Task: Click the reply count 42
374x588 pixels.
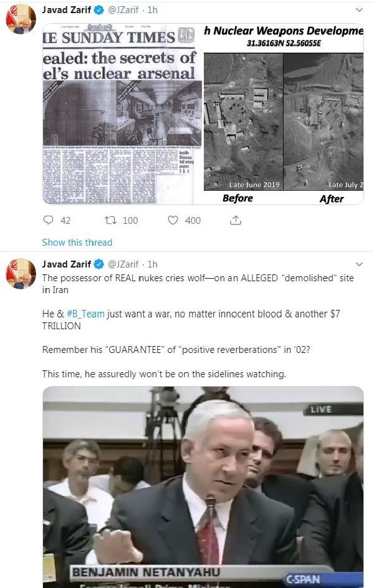Action: pyautogui.click(x=65, y=221)
